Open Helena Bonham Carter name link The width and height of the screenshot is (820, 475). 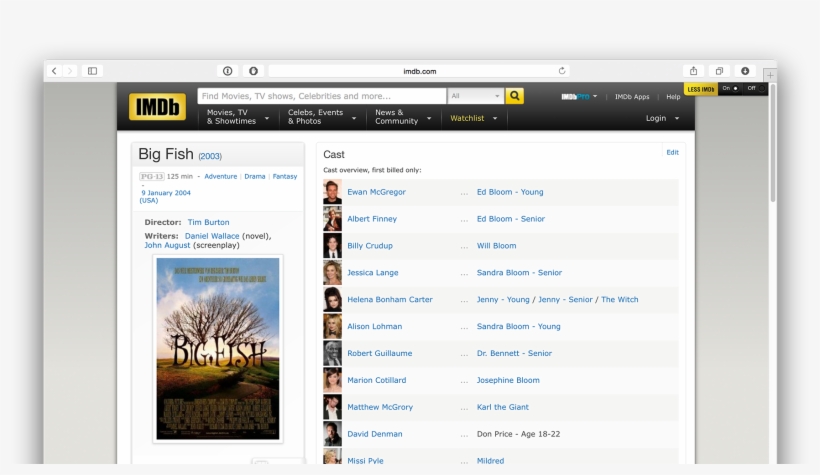click(390, 299)
